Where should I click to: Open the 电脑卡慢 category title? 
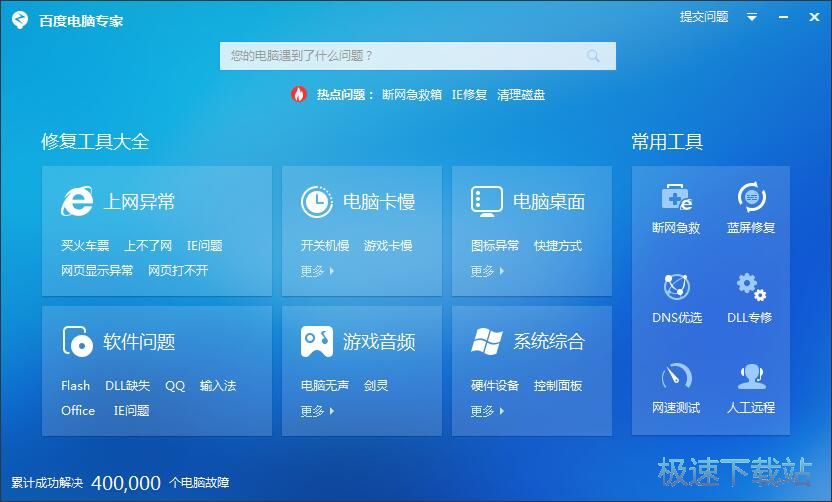tap(379, 202)
